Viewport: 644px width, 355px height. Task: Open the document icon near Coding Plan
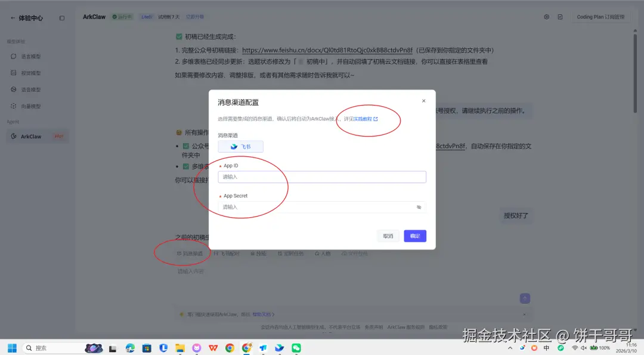560,17
